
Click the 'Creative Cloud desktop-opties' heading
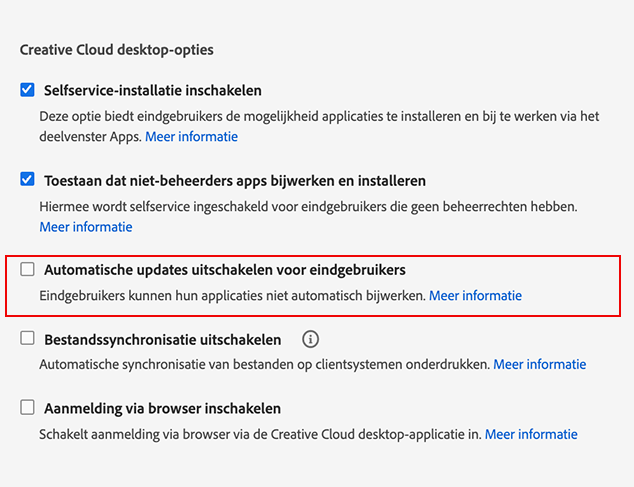click(117, 49)
